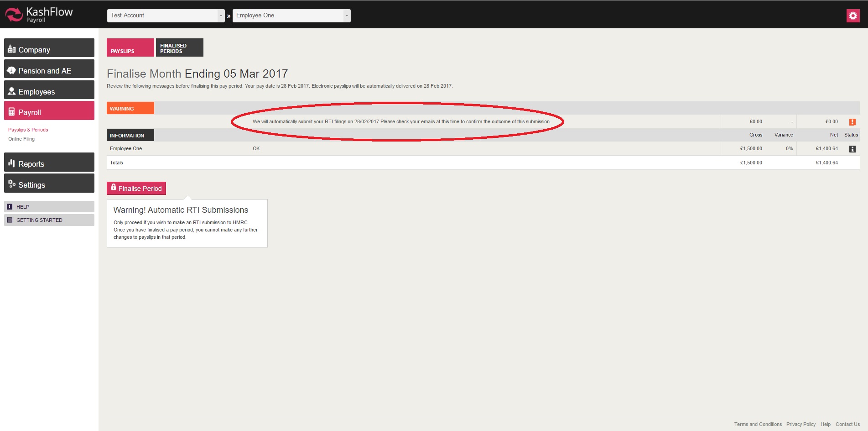Go to the Reports section
Viewport: 868px width, 431px height.
tap(49, 163)
